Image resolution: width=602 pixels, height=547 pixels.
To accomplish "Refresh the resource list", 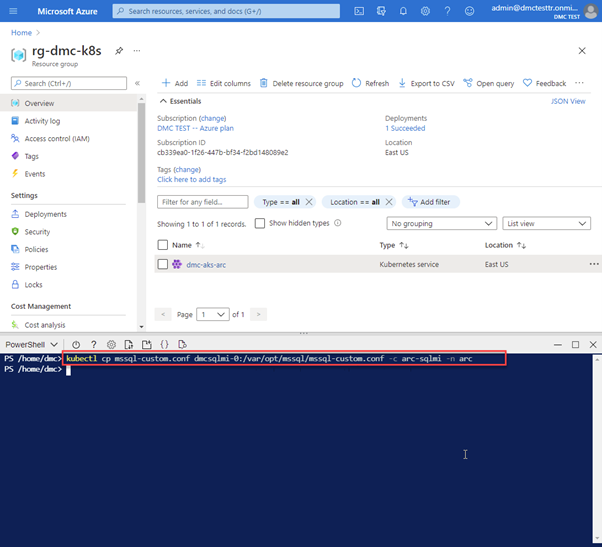I will point(370,83).
